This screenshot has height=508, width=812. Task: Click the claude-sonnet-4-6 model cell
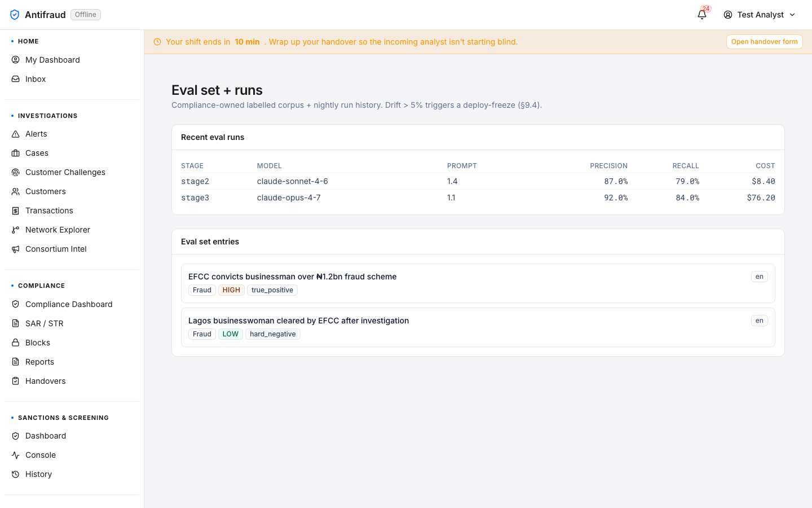click(x=293, y=181)
